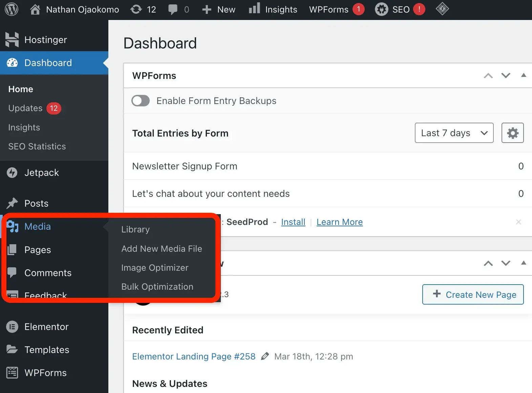Open SEO Statistics submenu item
Image resolution: width=532 pixels, height=393 pixels.
coord(37,146)
